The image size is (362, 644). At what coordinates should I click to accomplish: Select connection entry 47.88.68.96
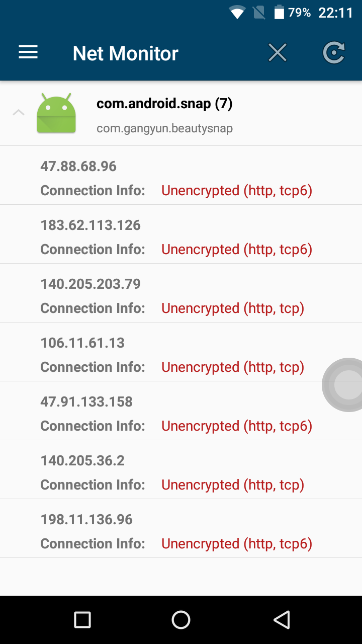click(181, 176)
